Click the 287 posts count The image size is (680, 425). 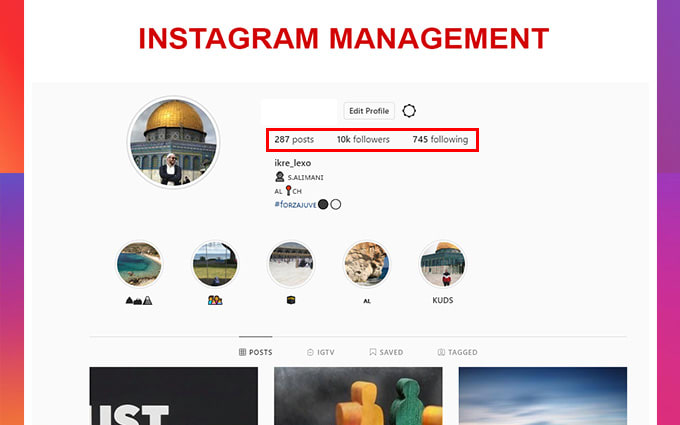coord(294,140)
